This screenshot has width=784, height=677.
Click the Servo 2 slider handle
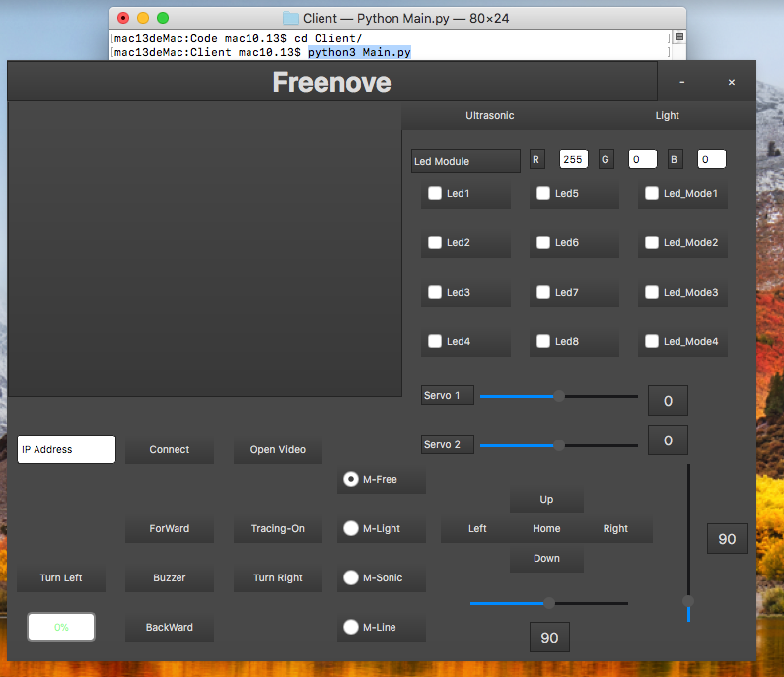(559, 445)
